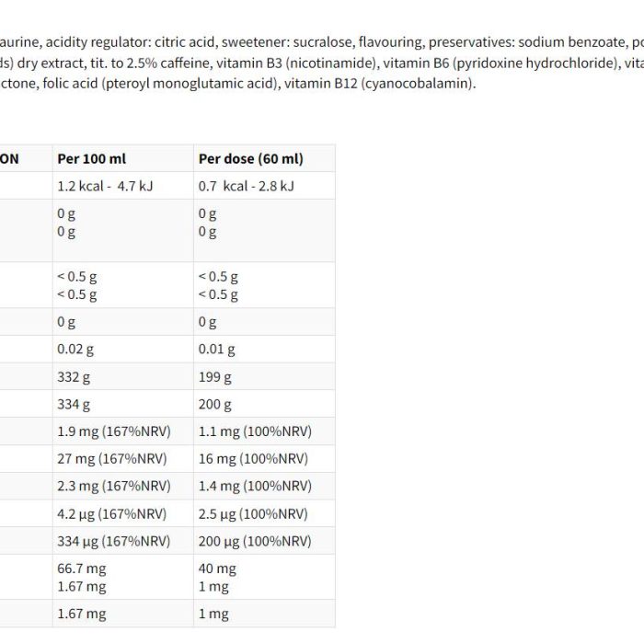Click the '200 g' table cell
The width and height of the screenshot is (644, 644).
(264, 404)
